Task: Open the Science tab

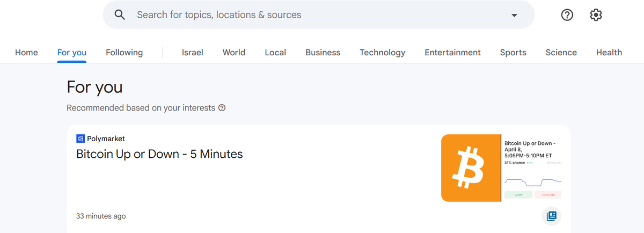Action: click(561, 53)
